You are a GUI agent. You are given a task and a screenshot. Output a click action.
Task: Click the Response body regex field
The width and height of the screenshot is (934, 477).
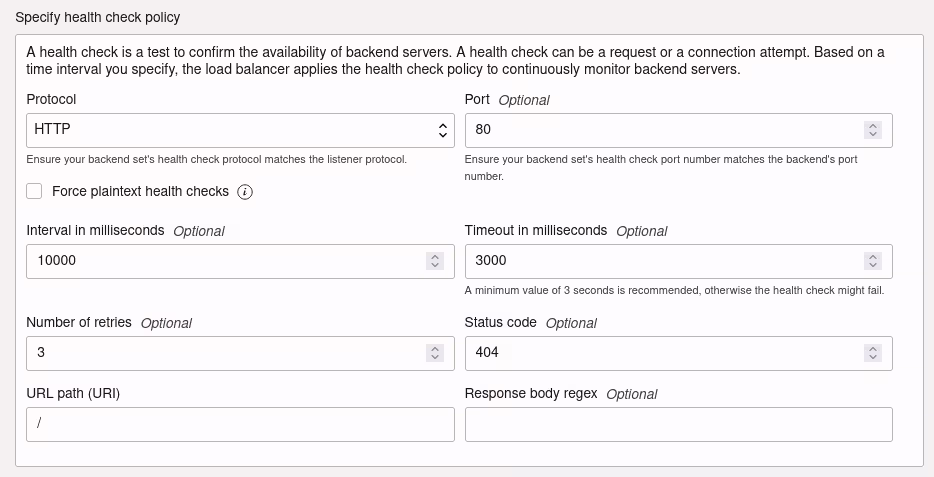(x=678, y=424)
